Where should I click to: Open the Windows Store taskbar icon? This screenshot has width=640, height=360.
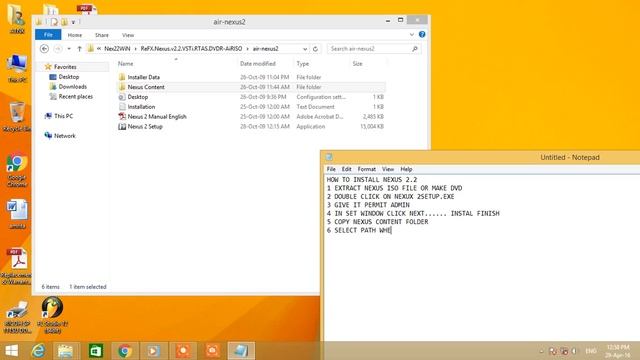(x=96, y=351)
